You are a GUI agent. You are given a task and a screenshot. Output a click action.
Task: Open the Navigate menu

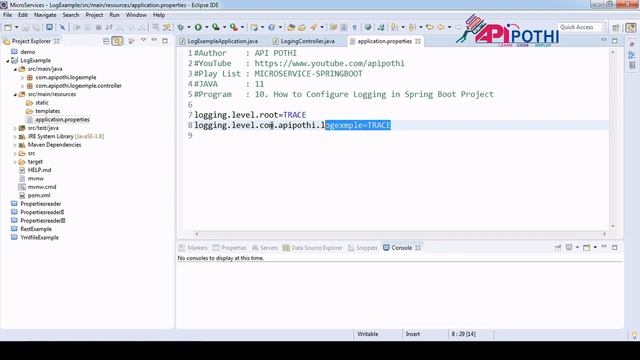(45, 15)
